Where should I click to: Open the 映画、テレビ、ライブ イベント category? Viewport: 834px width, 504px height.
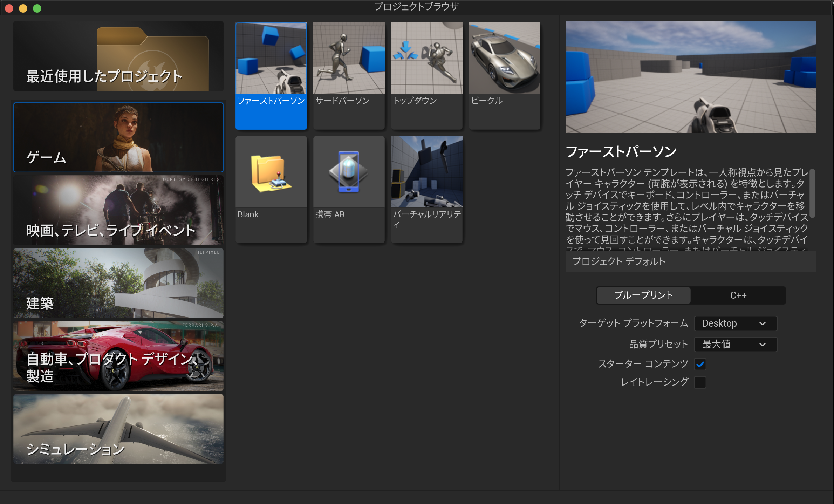point(118,210)
